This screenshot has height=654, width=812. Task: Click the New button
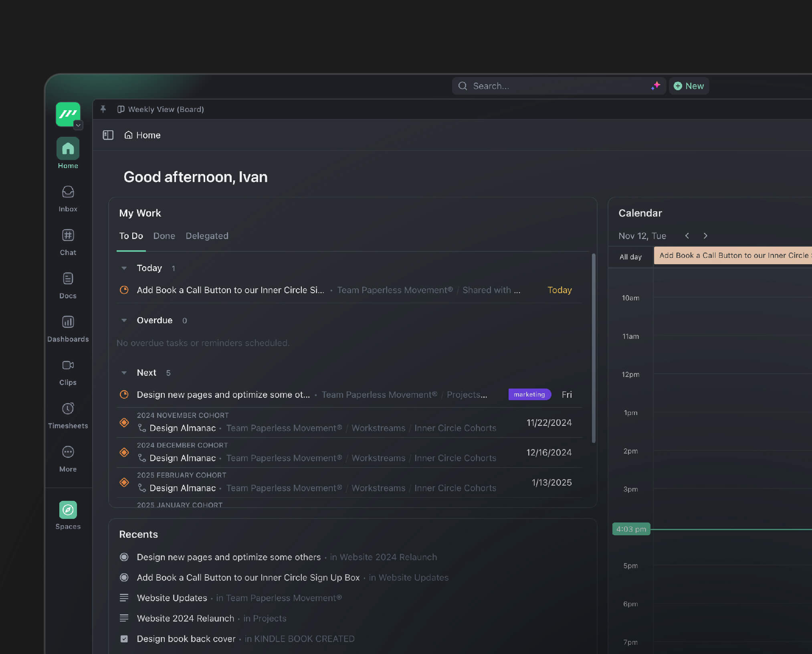(x=689, y=86)
